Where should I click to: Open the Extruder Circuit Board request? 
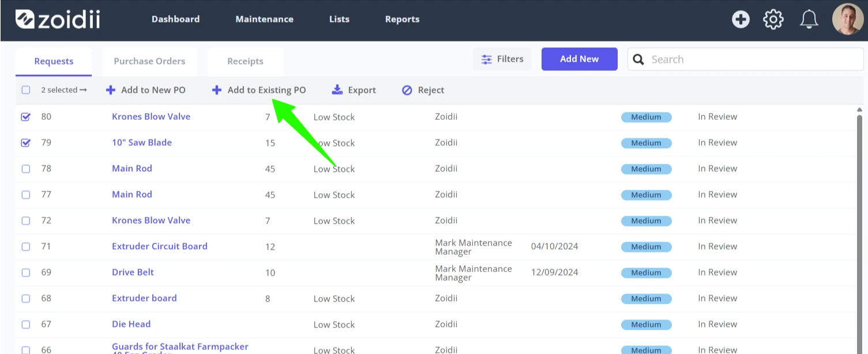coord(160,246)
